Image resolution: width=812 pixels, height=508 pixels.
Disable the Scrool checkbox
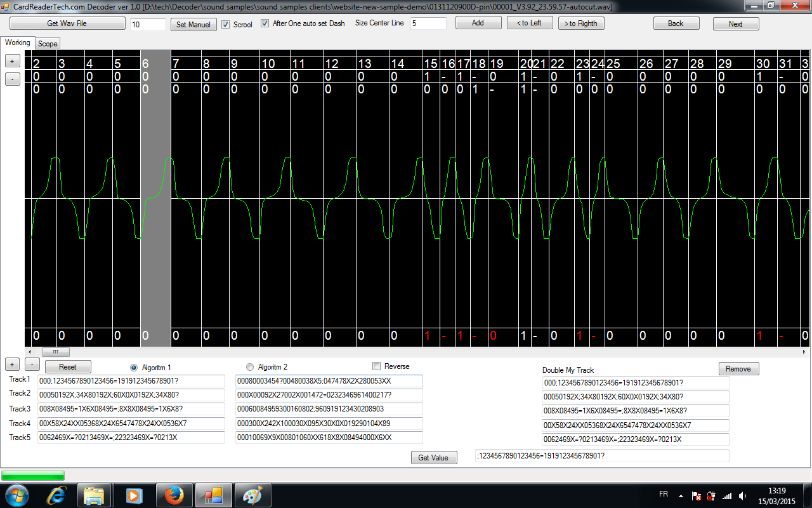[x=226, y=23]
